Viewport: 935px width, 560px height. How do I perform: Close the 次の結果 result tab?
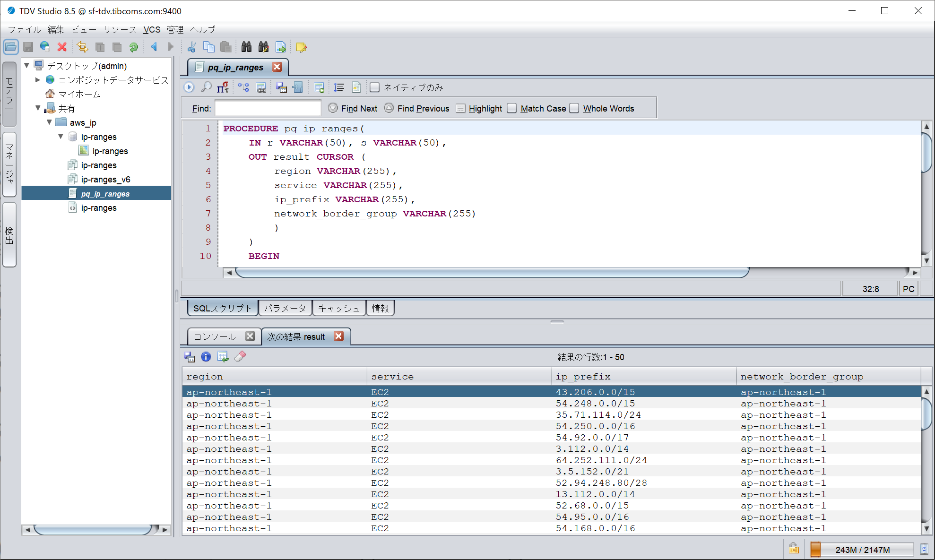pyautogui.click(x=338, y=336)
